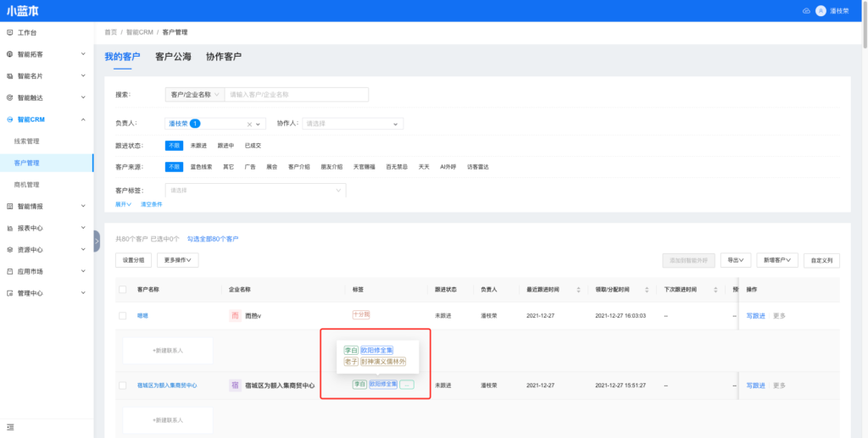Click the 工作台 icon in the sidebar
Image resolution: width=868 pixels, height=438 pixels.
coord(9,32)
